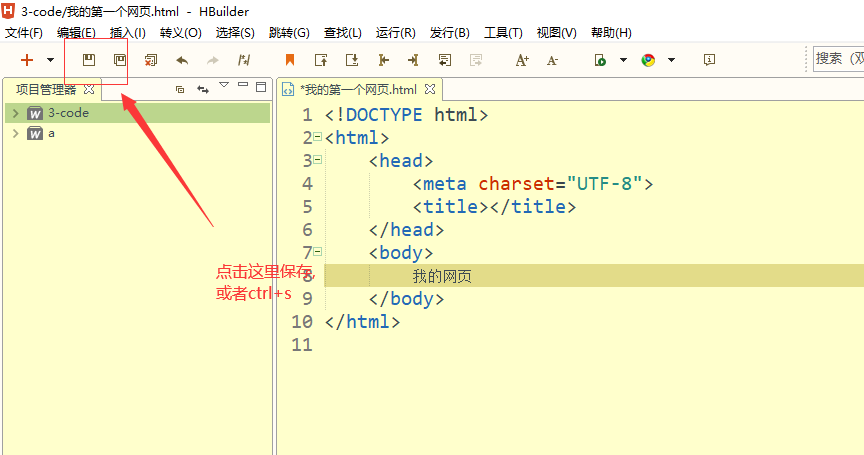Minimize the project manager panel
Viewport: 864px width, 455px height.
point(243,85)
